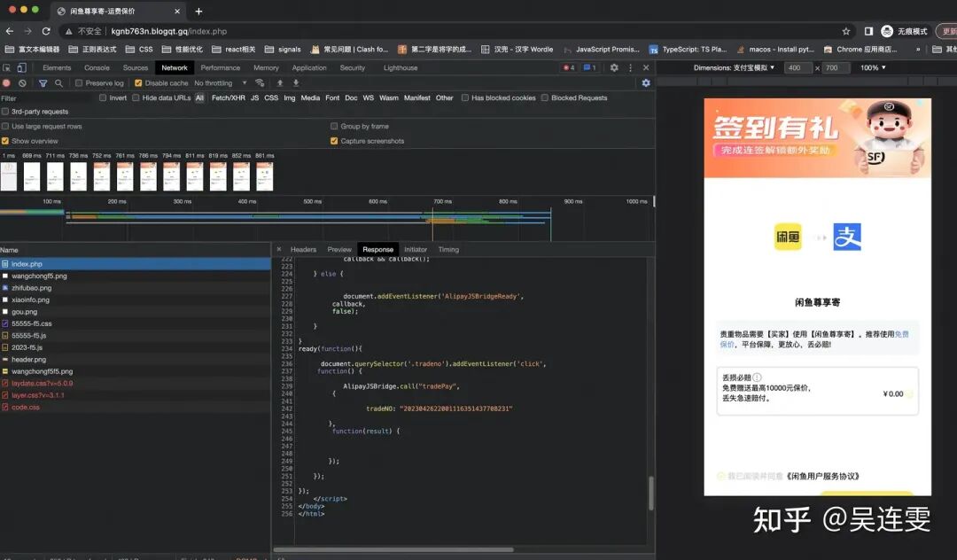Check Has blocked cookies

[465, 97]
